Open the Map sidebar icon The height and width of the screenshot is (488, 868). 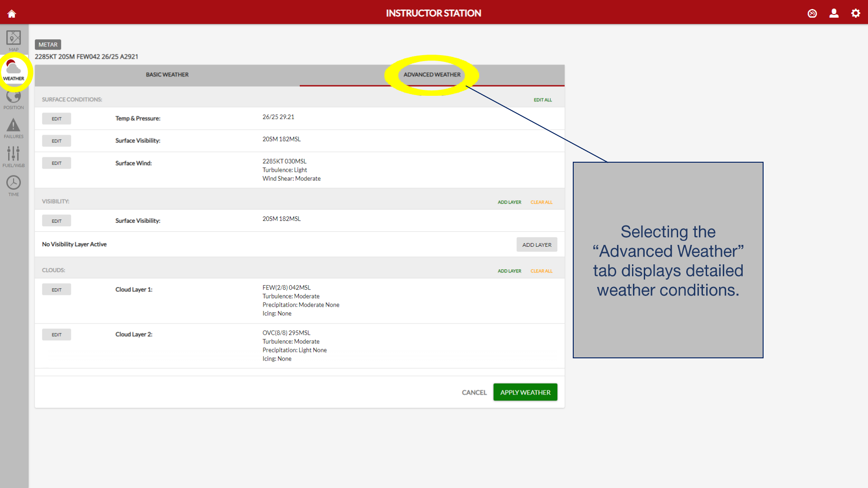(x=14, y=40)
